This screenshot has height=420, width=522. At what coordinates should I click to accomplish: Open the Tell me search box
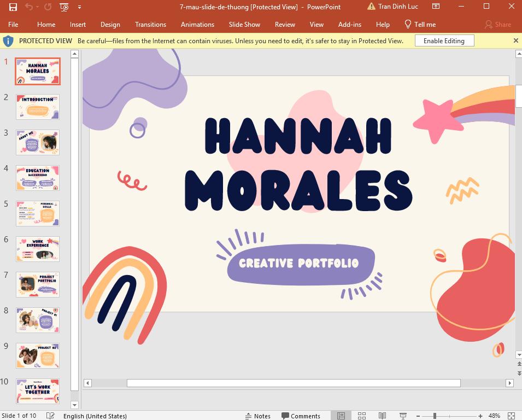(x=420, y=24)
